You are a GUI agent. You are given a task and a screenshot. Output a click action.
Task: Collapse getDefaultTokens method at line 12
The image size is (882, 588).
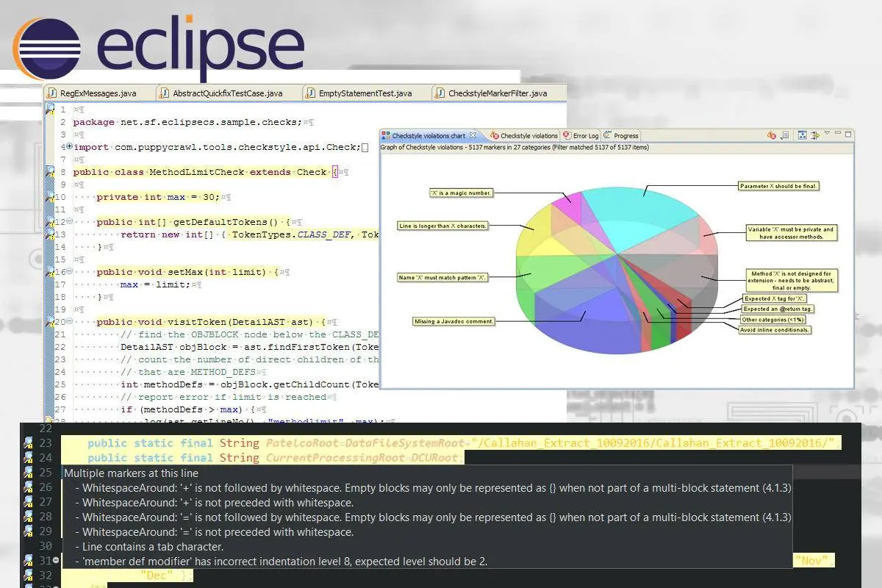(70, 222)
